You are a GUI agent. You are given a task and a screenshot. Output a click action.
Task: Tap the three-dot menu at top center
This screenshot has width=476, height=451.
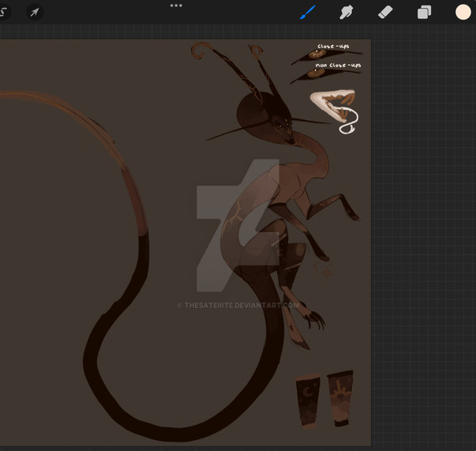176,6
